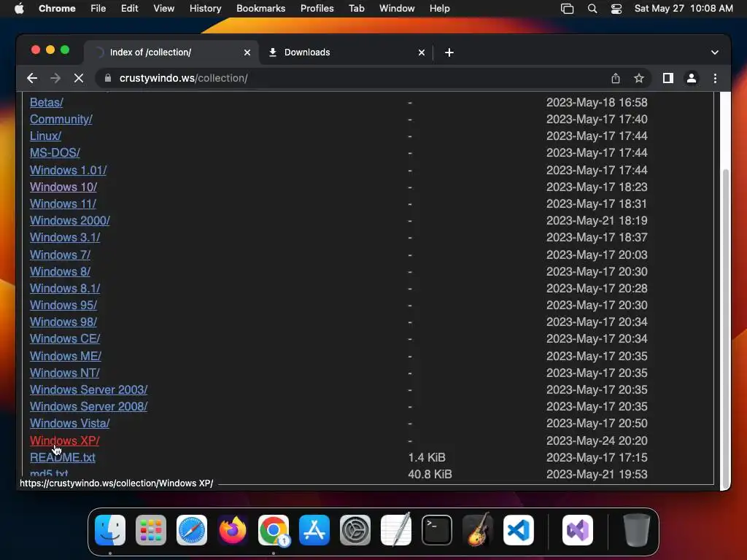This screenshot has height=560, width=747.
Task: Go back with the browser back arrow
Action: point(32,78)
